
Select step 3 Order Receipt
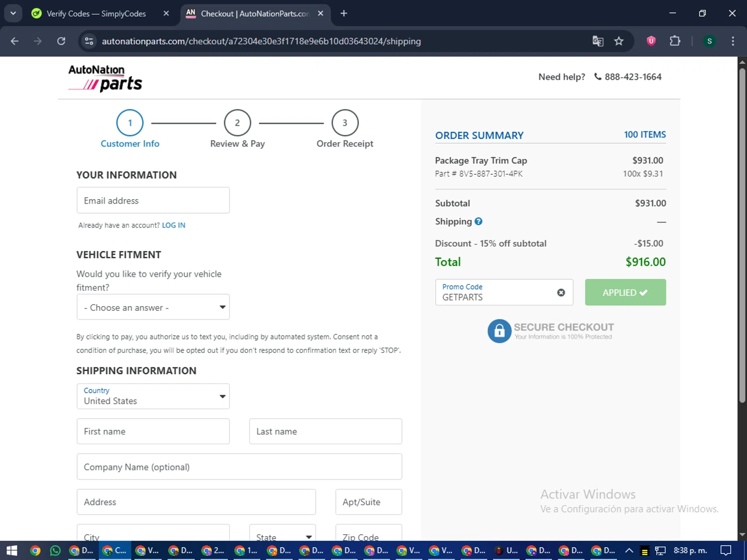[x=345, y=129]
